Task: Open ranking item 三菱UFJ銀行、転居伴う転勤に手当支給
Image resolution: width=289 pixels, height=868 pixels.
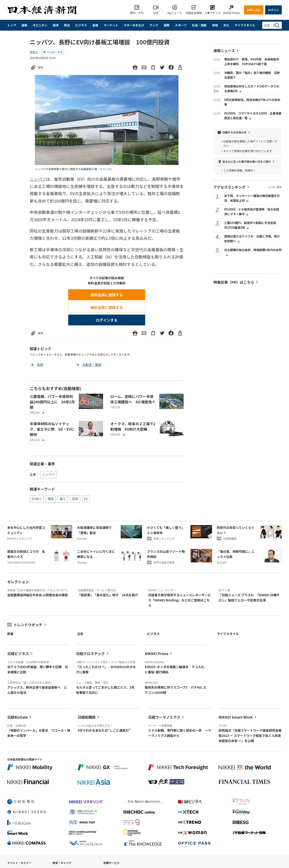Action: [250, 225]
